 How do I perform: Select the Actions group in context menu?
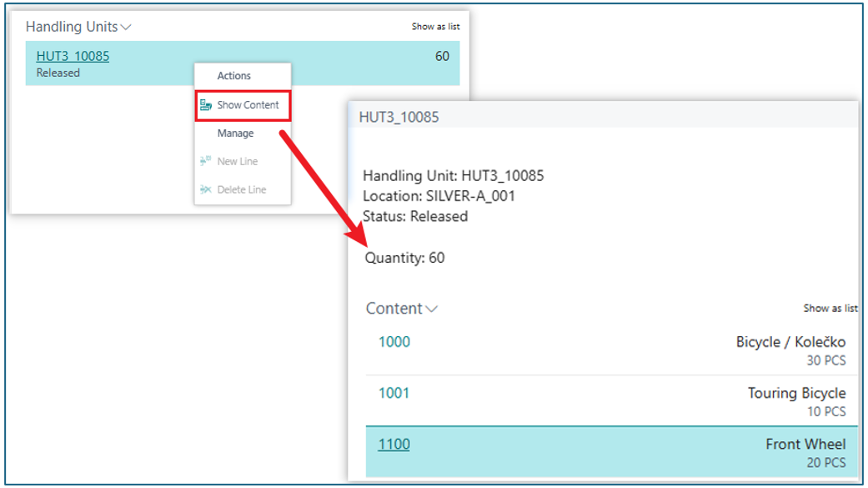[234, 76]
